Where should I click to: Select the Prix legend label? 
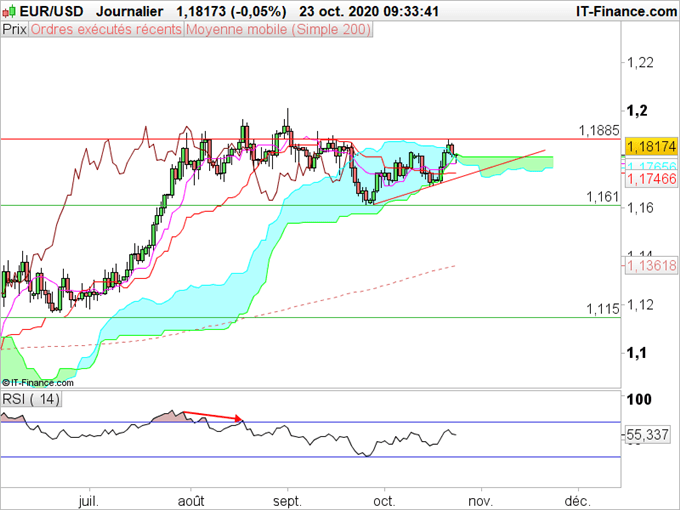[15, 29]
